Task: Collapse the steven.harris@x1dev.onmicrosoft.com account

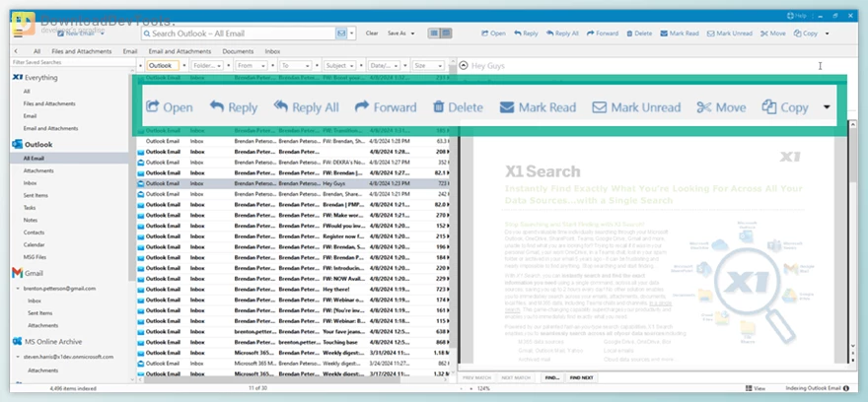Action: click(x=18, y=357)
